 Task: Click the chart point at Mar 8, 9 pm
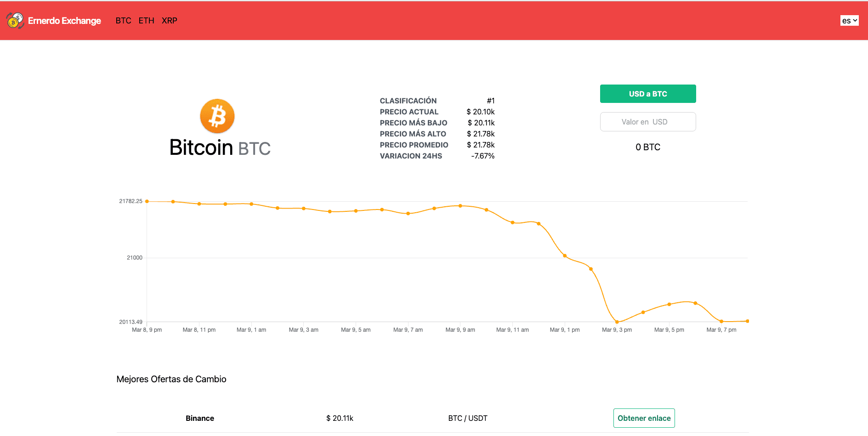pos(147,201)
